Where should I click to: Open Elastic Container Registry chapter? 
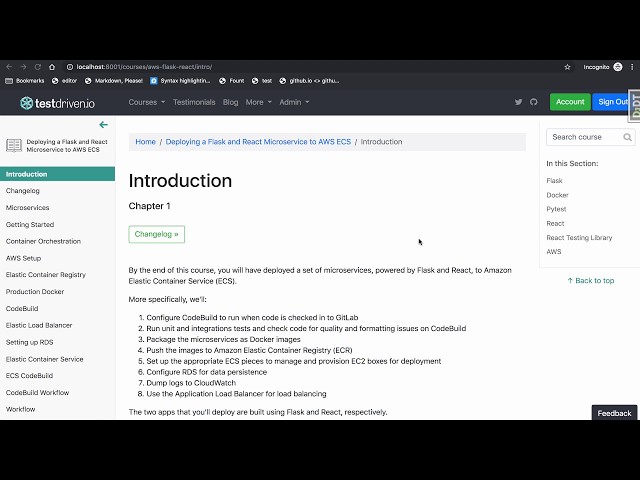(x=46, y=275)
